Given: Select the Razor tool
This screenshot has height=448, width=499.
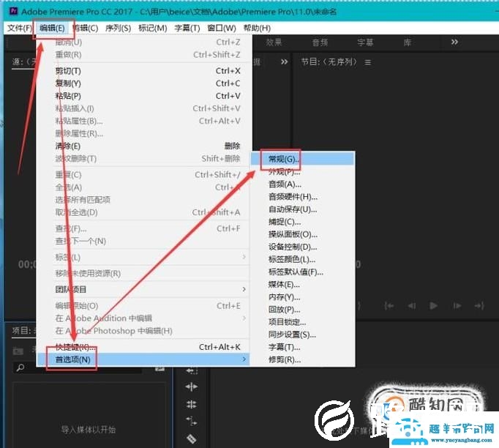Looking at the screenshot, I should click(x=191, y=438).
